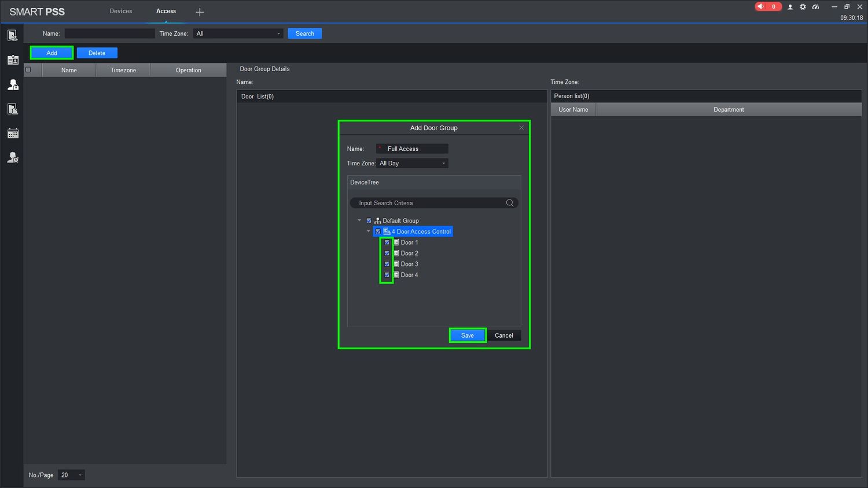This screenshot has width=868, height=488.
Task: Save the new door group
Action: [468, 335]
